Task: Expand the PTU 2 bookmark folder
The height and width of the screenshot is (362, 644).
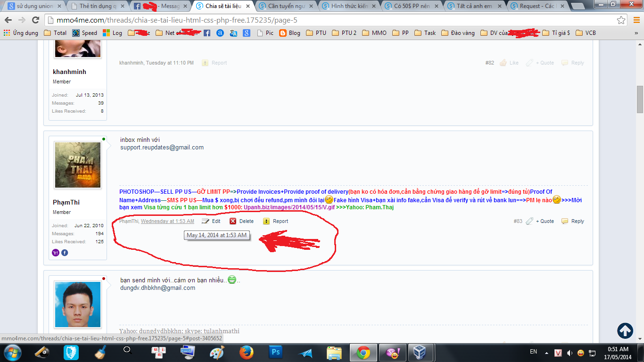Action: coord(344,33)
